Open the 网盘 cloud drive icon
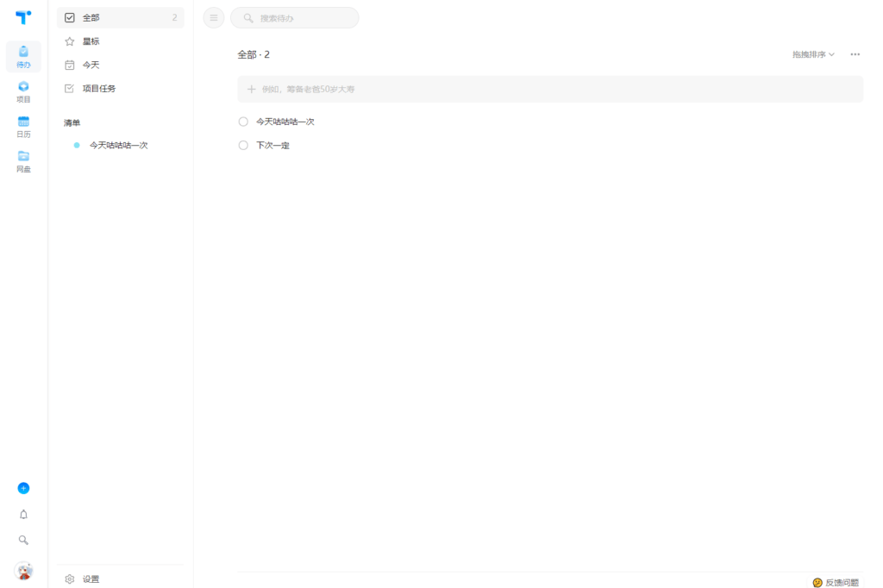 pyautogui.click(x=23, y=161)
